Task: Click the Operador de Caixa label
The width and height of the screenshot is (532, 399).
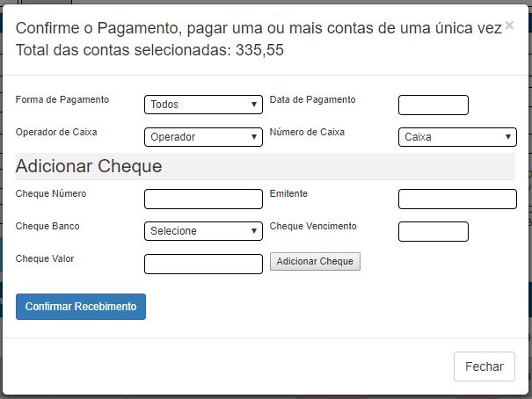Action: tap(56, 133)
